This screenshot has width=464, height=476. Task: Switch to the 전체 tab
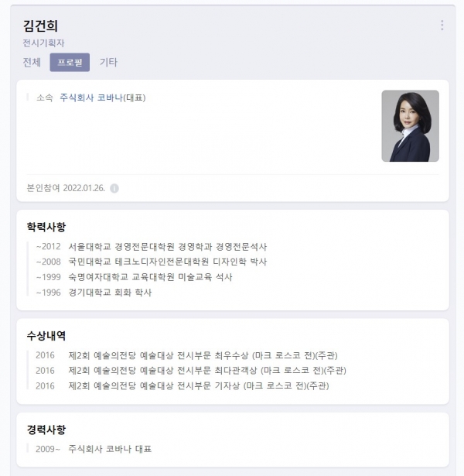[x=32, y=62]
